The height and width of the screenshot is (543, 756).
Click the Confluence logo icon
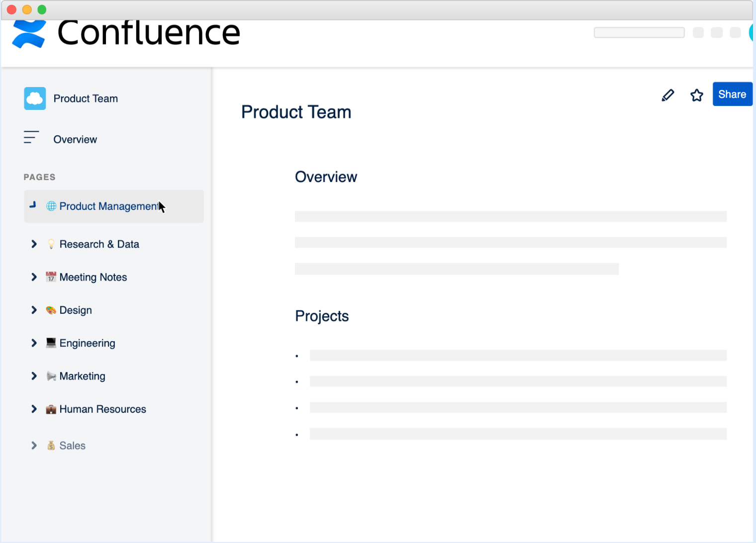tap(29, 34)
